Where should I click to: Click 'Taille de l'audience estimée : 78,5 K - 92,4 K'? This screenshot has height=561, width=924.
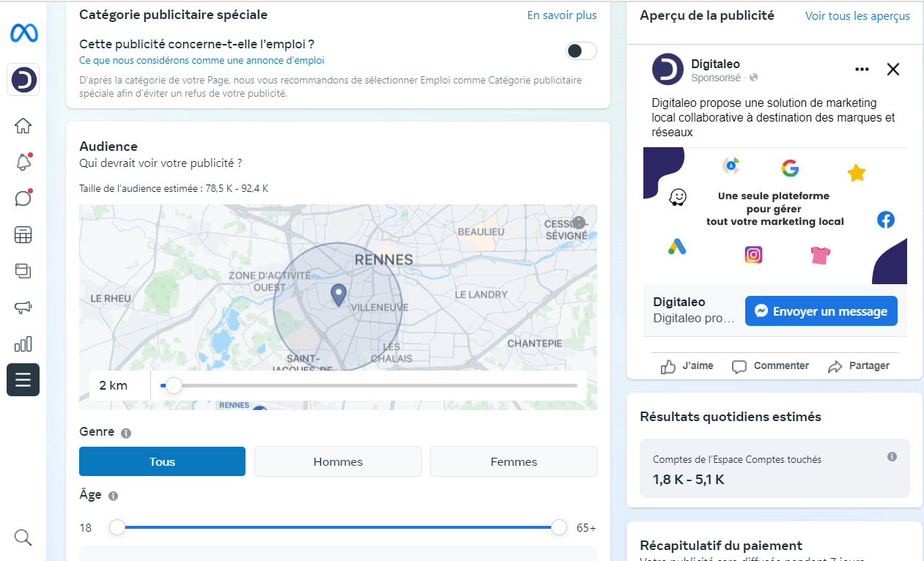pyautogui.click(x=174, y=188)
